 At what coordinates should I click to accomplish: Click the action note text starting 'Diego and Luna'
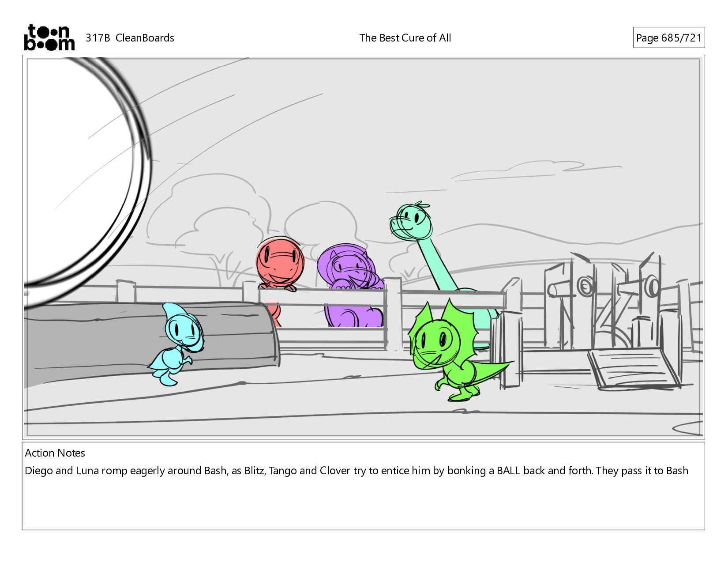356,471
